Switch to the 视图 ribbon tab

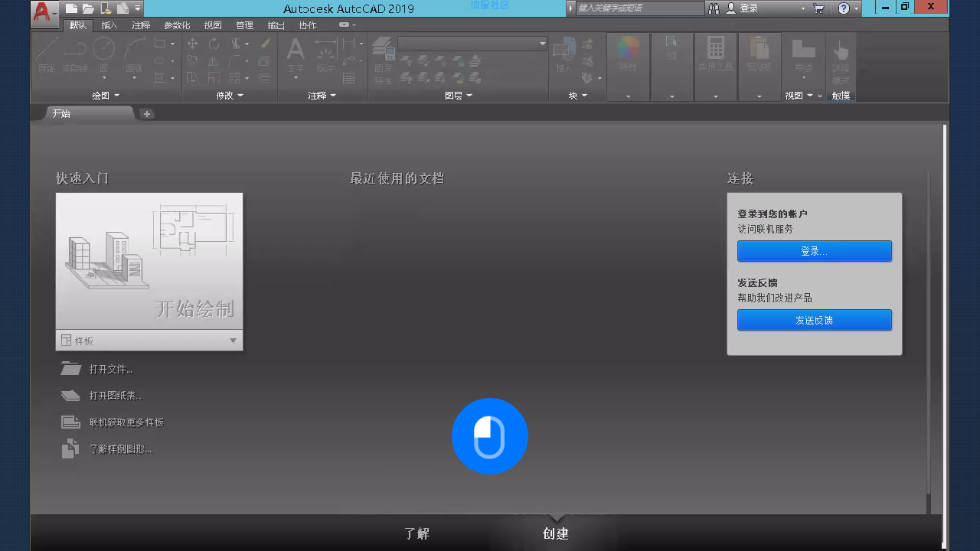tap(213, 25)
